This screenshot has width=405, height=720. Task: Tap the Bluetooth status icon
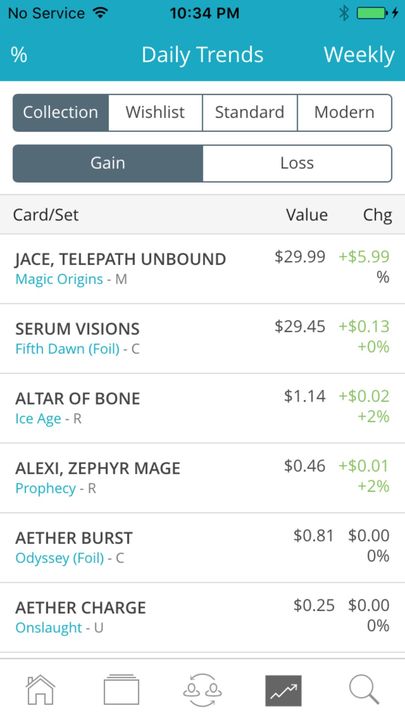pyautogui.click(x=344, y=13)
